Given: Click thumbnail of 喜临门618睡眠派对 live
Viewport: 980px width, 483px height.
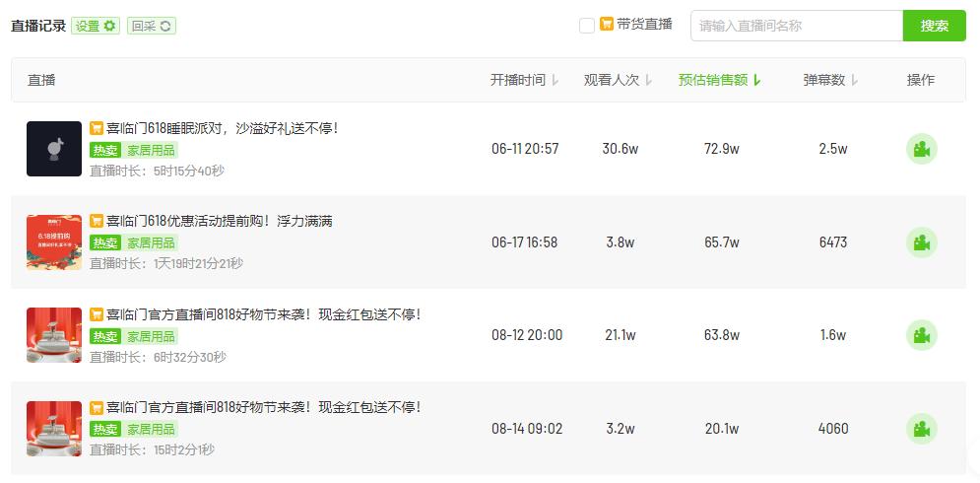Looking at the screenshot, I should [x=54, y=149].
